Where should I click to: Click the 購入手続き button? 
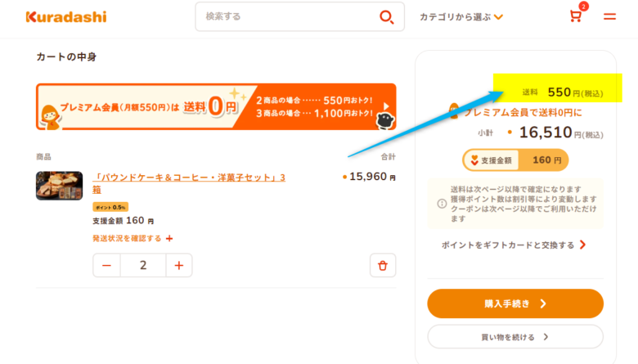[x=515, y=303]
